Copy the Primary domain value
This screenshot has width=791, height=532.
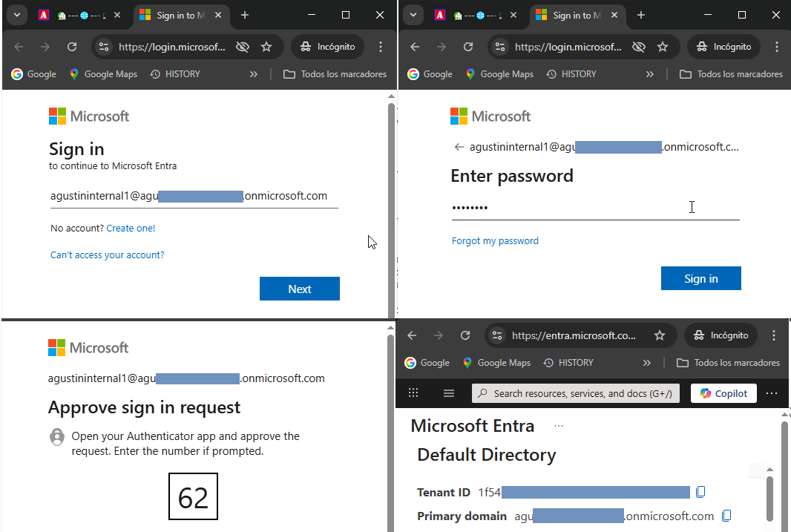727,516
